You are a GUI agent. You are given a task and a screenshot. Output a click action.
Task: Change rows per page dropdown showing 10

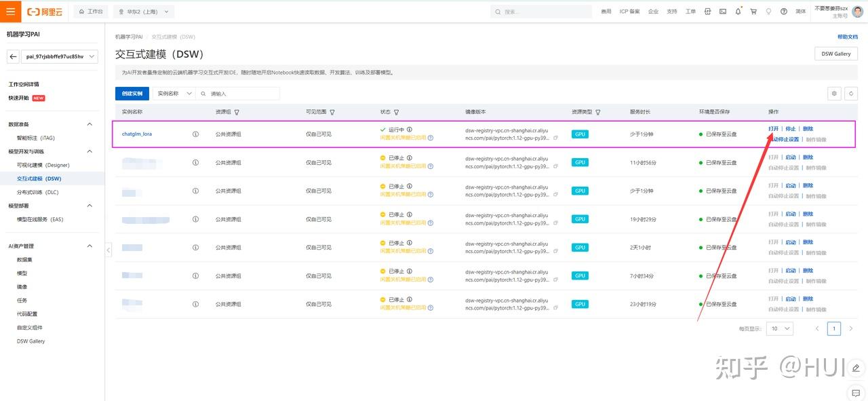[780, 328]
